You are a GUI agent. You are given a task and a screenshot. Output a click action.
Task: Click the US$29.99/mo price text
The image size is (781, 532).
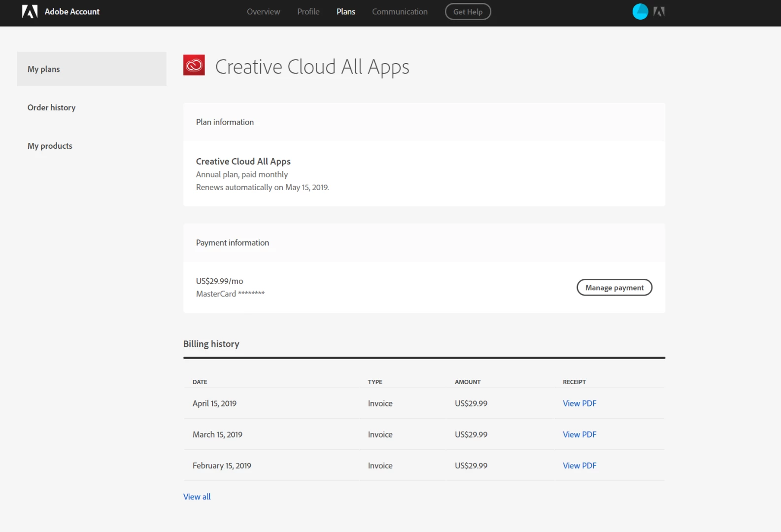point(220,281)
